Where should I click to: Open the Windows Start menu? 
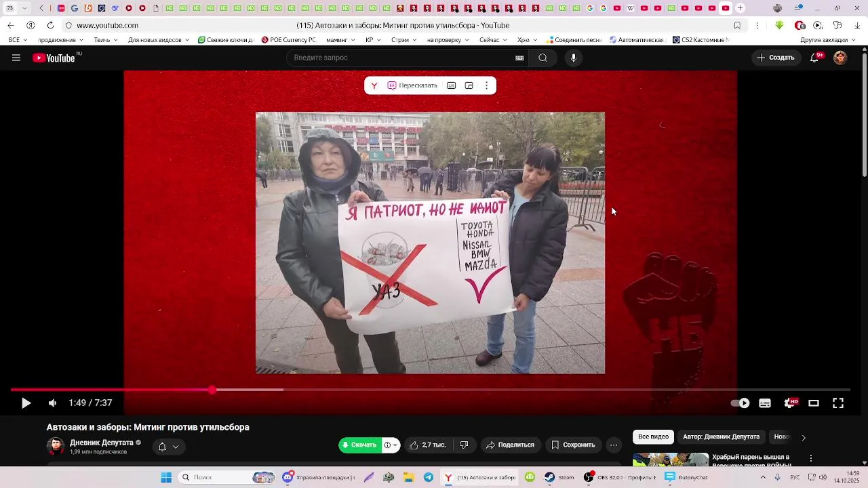coord(166,477)
